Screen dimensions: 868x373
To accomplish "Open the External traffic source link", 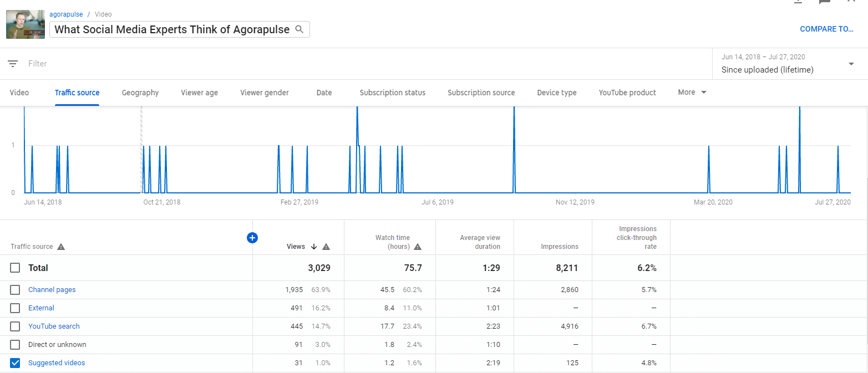I will (x=42, y=308).
